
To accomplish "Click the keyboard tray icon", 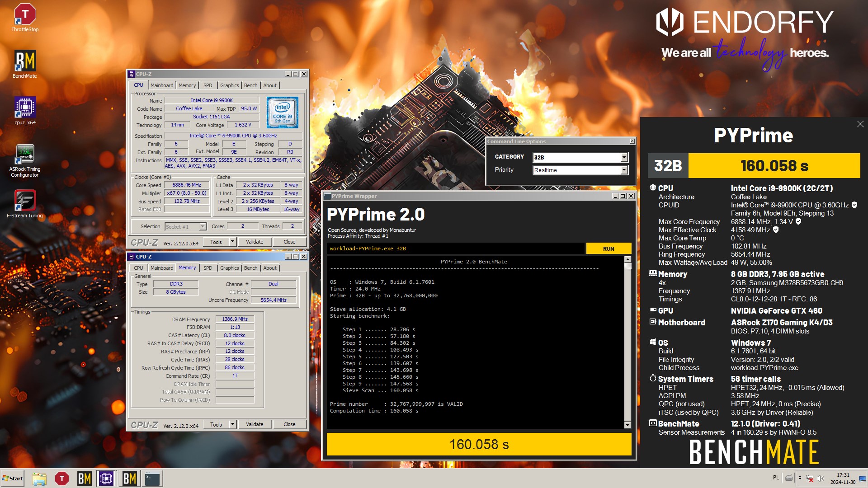I will point(789,478).
